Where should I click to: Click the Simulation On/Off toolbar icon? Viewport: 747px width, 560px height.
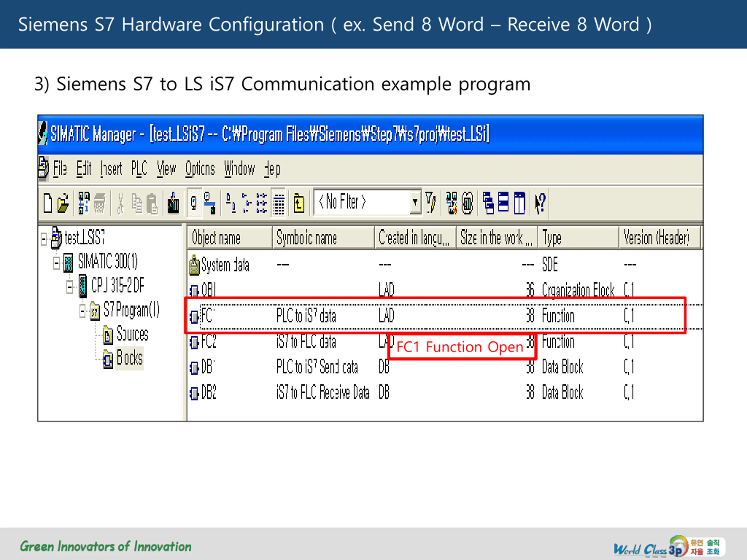467,203
